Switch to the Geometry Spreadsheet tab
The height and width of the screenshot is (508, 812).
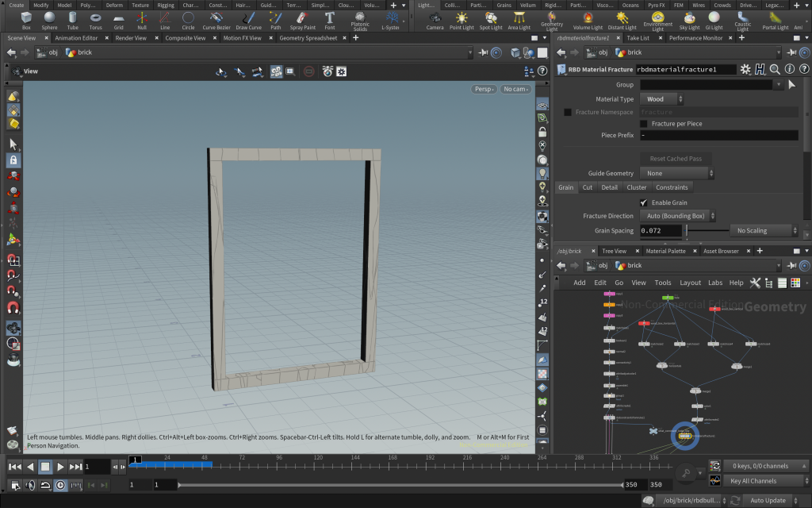[x=308, y=38]
